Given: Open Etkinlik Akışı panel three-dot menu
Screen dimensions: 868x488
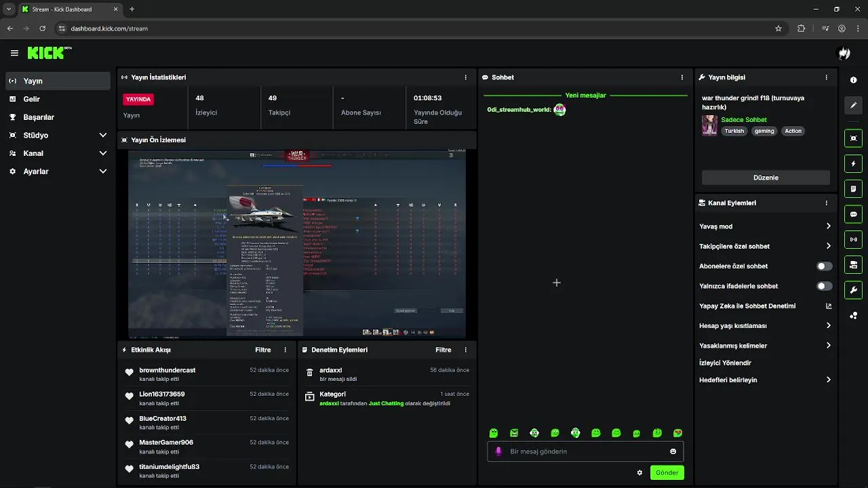Looking at the screenshot, I should tap(285, 350).
